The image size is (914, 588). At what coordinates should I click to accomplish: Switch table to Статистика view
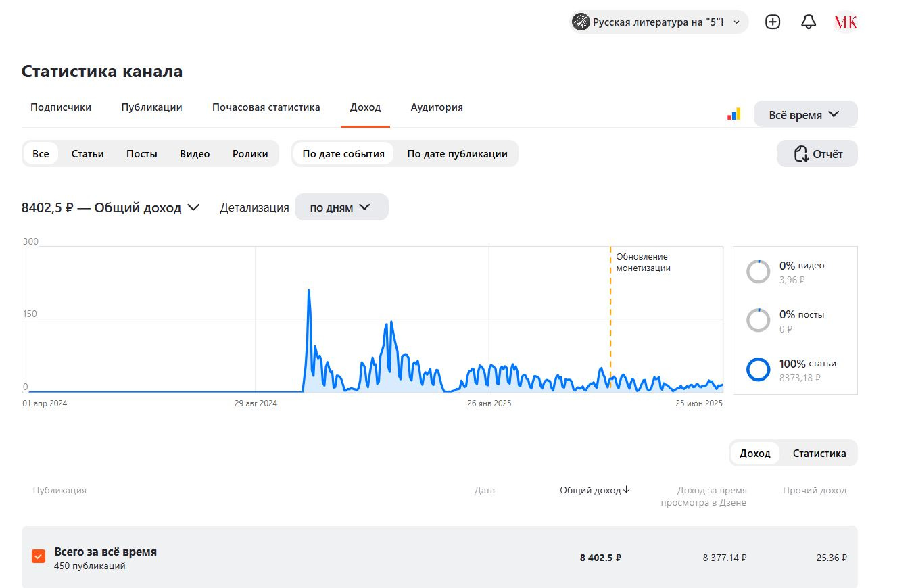click(x=819, y=454)
